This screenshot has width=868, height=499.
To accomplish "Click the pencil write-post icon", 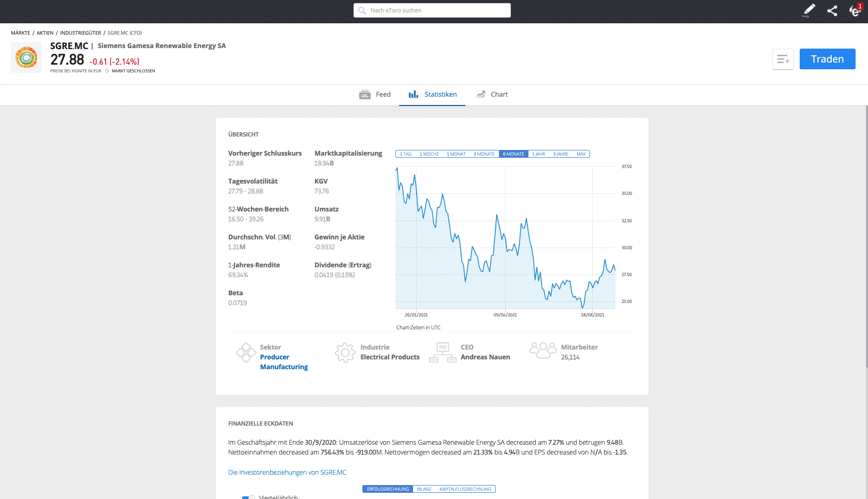I will [809, 10].
